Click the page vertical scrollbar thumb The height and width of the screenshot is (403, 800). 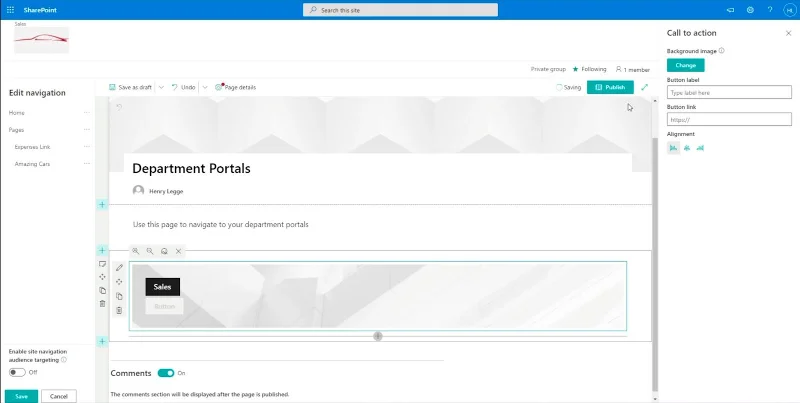coord(655,263)
